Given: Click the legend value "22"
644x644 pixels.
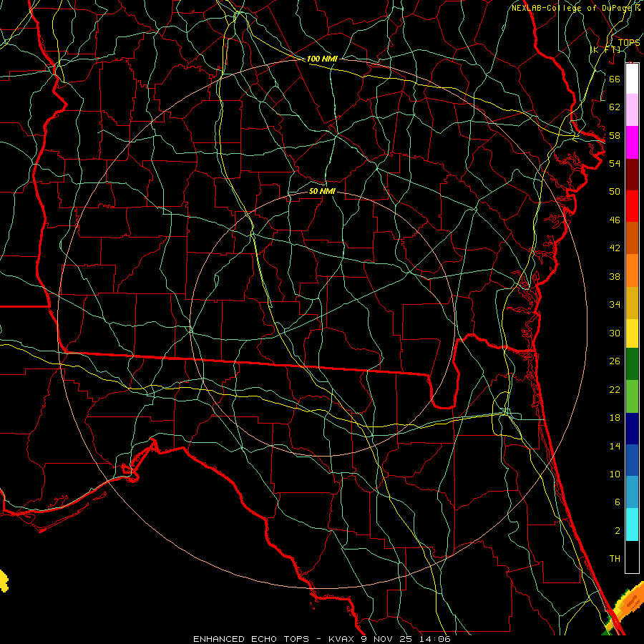Looking at the screenshot, I should click(615, 389).
